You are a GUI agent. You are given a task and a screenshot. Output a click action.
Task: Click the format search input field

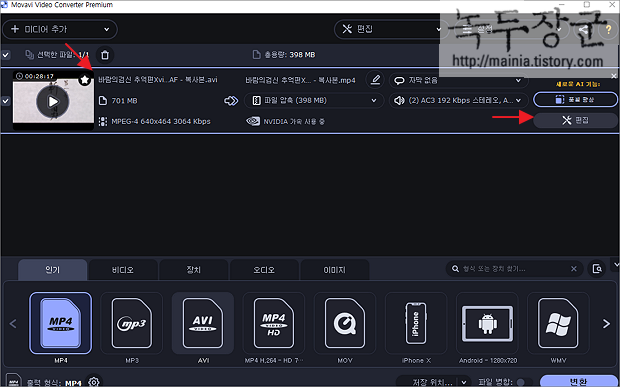coord(513,269)
